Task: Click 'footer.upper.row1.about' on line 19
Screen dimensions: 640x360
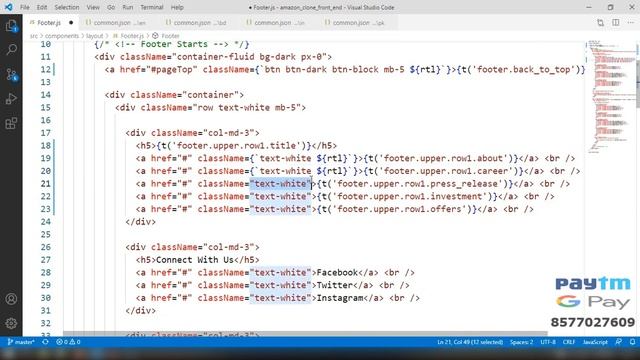Action: pyautogui.click(x=443, y=158)
